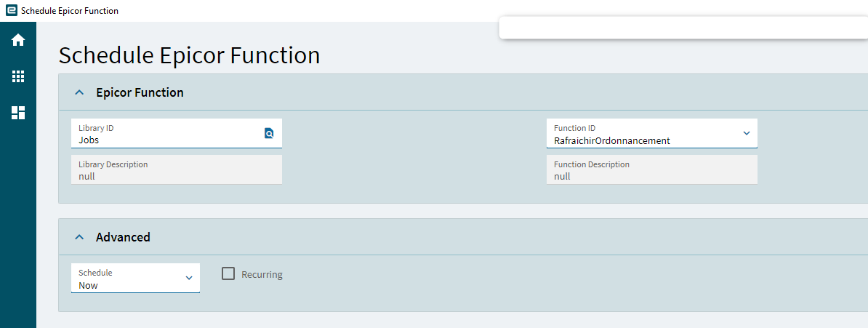Click the Epicor logo in title bar
Screen dimensions: 868x328
(11, 10)
